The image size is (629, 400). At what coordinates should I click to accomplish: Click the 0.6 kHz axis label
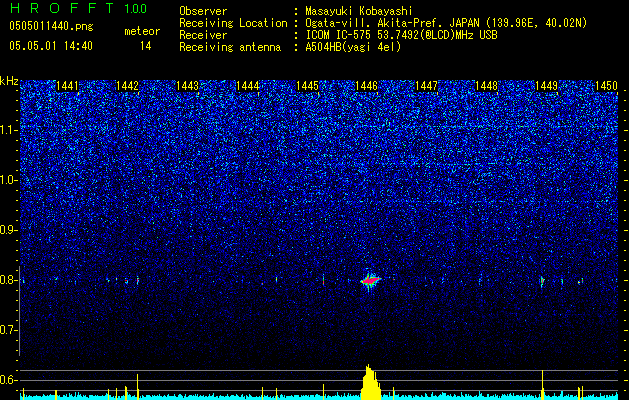8,380
